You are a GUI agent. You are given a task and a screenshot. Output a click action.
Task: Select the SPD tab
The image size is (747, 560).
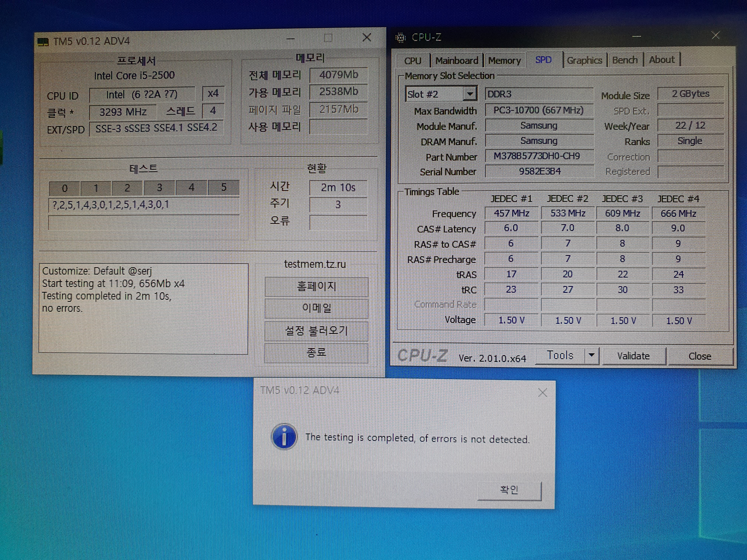coord(543,60)
